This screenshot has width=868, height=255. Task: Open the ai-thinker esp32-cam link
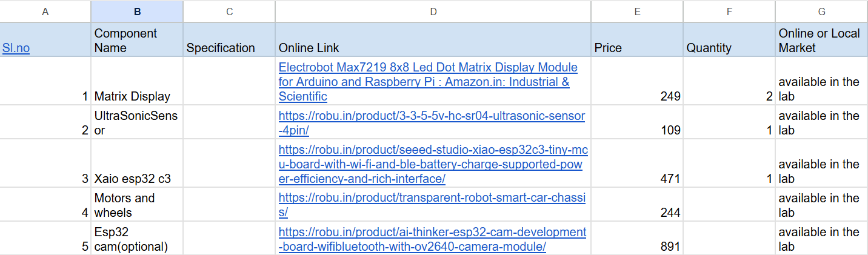tap(432, 239)
